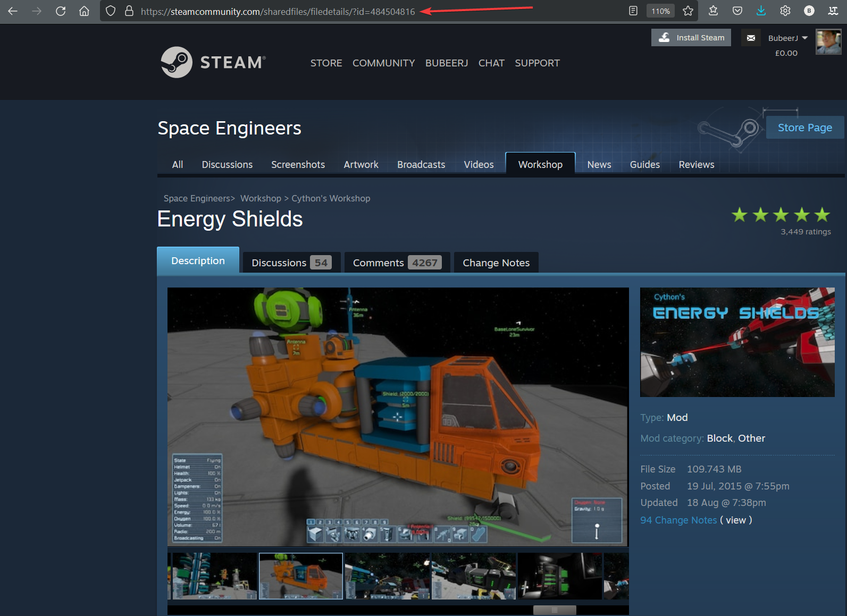The height and width of the screenshot is (616, 847).
Task: Click the padlock site security icon
Action: (129, 11)
